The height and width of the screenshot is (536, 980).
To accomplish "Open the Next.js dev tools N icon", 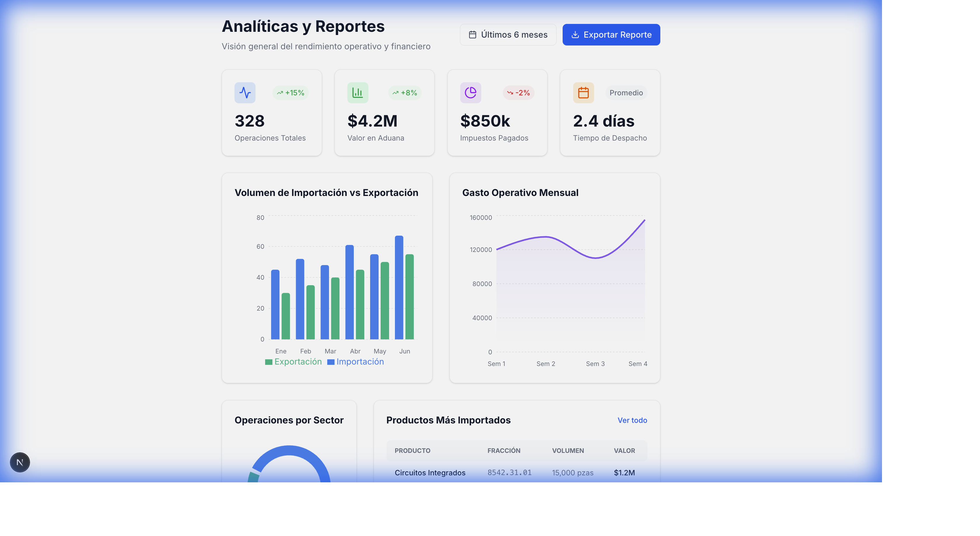I will (x=20, y=462).
